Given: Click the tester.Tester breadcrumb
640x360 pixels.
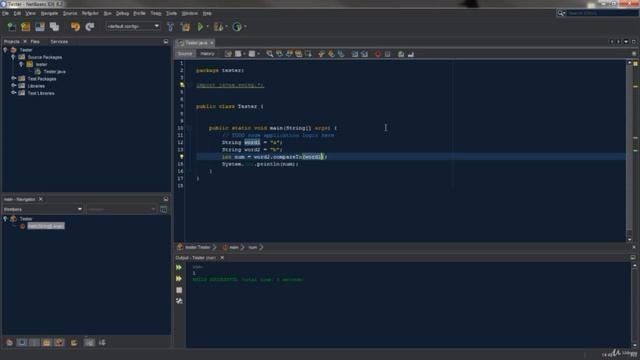Looking at the screenshot, I should pos(198,247).
